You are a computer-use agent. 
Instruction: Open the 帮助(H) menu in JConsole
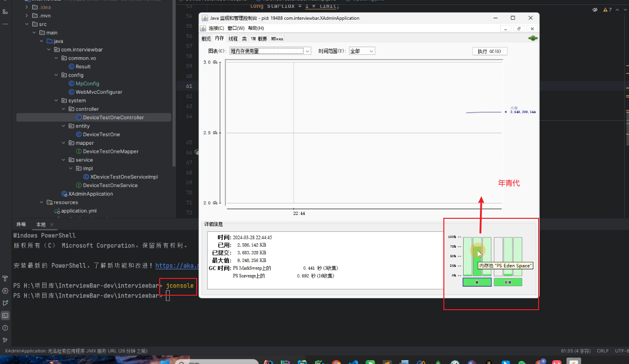(256, 28)
